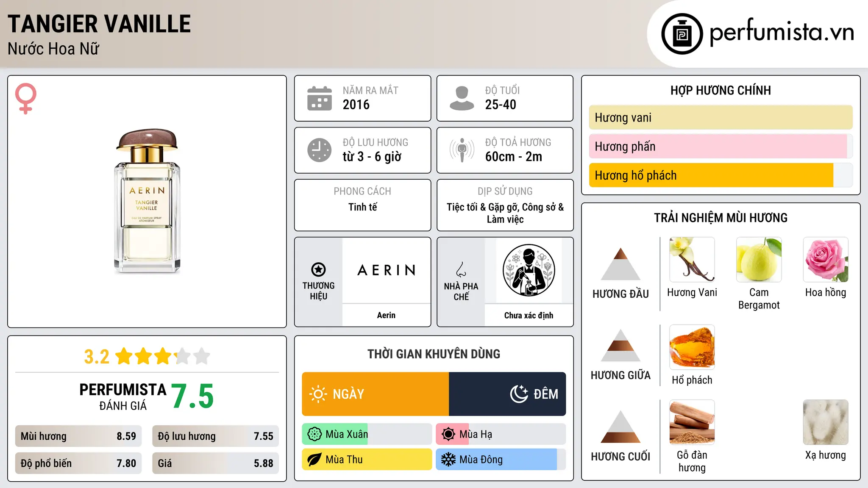Click the HỢP HƯƠNG CHÍNH heading
The width and height of the screenshot is (868, 488).
pyautogui.click(x=721, y=90)
